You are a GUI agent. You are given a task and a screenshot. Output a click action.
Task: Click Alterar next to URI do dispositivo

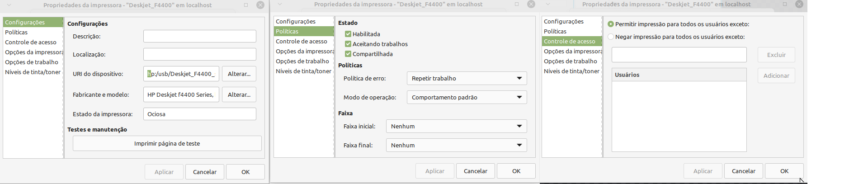point(239,74)
